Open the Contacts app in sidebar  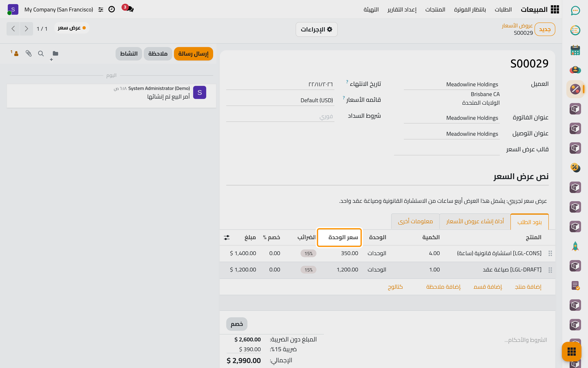[x=575, y=70]
